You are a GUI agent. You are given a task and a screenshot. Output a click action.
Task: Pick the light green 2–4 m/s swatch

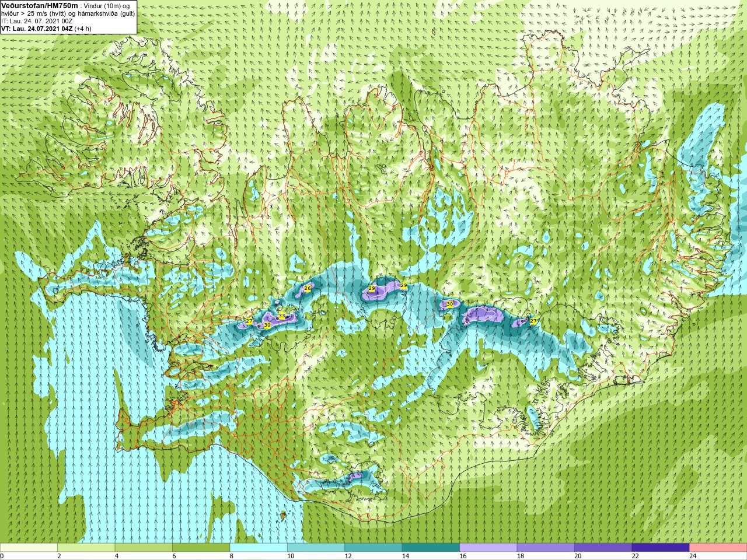coord(86,548)
